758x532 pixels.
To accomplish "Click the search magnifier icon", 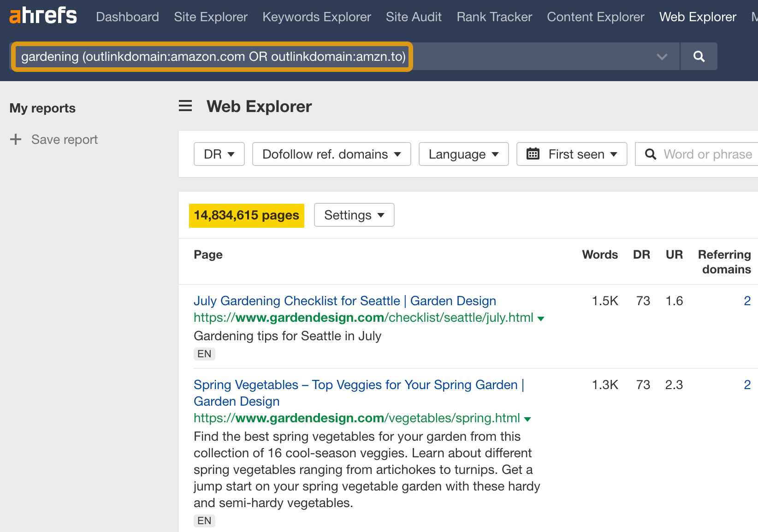I will 699,56.
